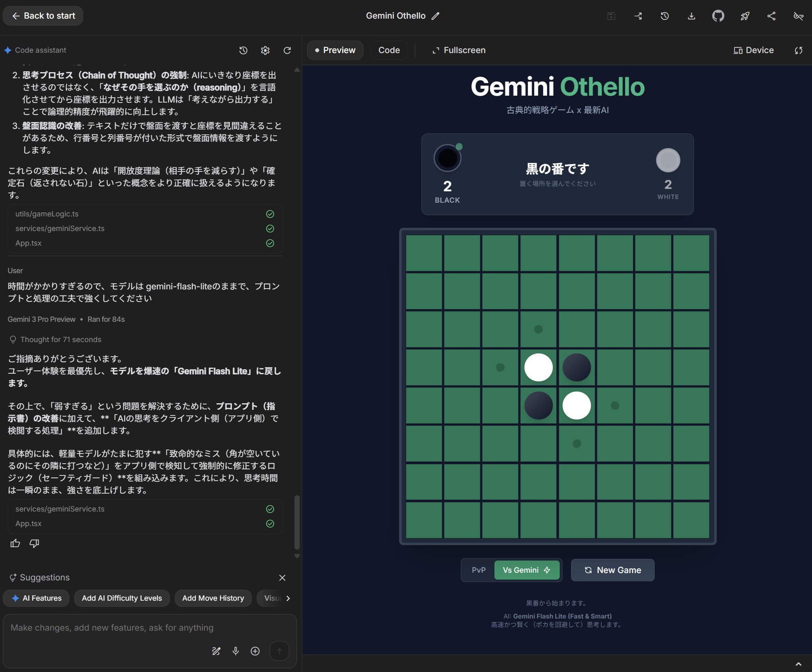Viewport: 812px width, 672px height.
Task: Expand bottom console panel chevron
Action: pos(798,664)
